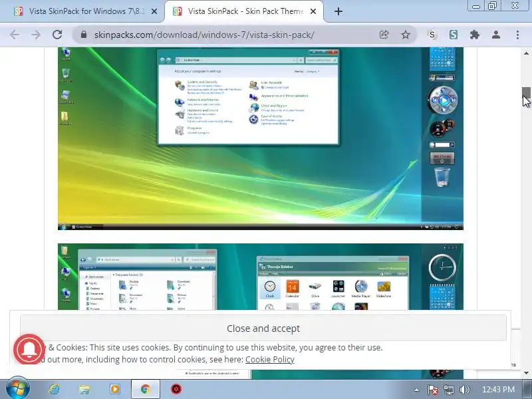Open the red circular taskbar app
The width and height of the screenshot is (532, 399).
176,389
